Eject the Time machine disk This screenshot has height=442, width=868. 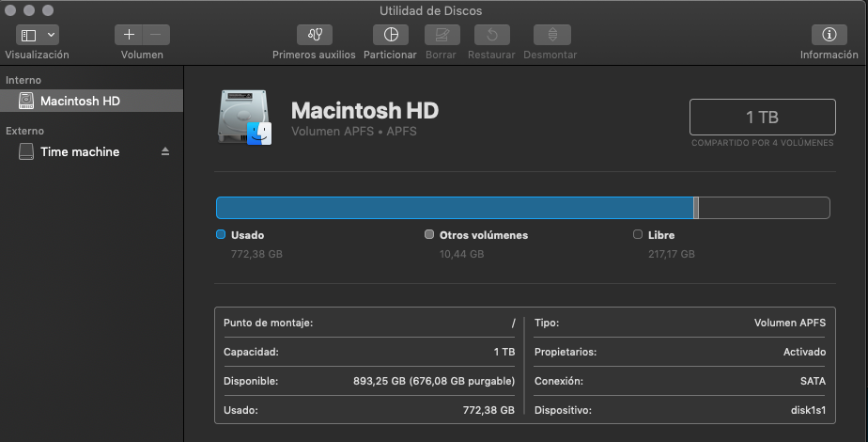pyautogui.click(x=165, y=151)
